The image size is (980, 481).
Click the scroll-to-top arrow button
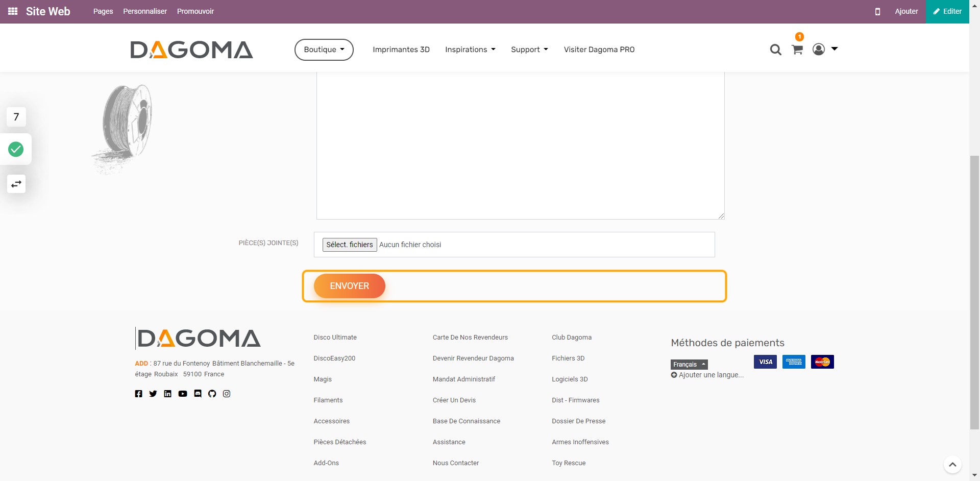click(952, 465)
